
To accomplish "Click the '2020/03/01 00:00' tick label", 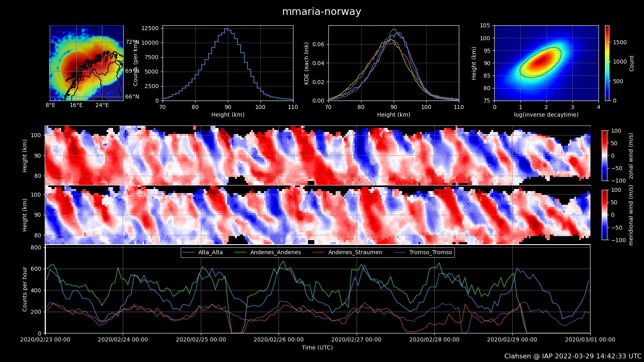I will pyautogui.click(x=590, y=339).
